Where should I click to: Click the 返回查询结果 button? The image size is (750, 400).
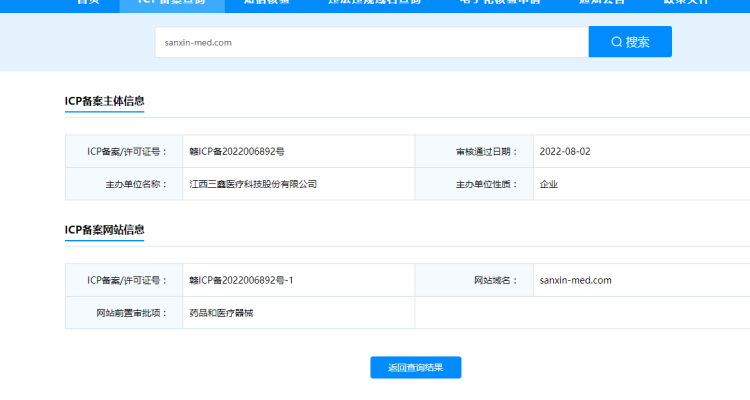point(416,367)
